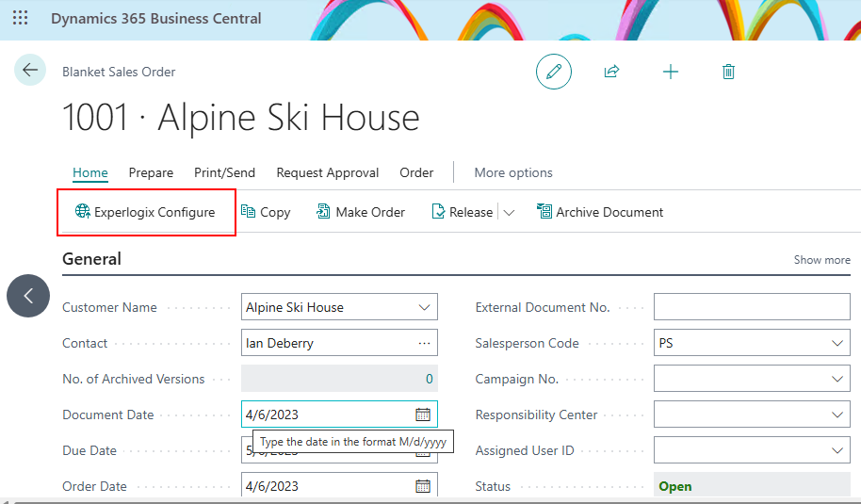The image size is (861, 504).
Task: Click the Blanket Sales Order caption
Action: tap(119, 72)
